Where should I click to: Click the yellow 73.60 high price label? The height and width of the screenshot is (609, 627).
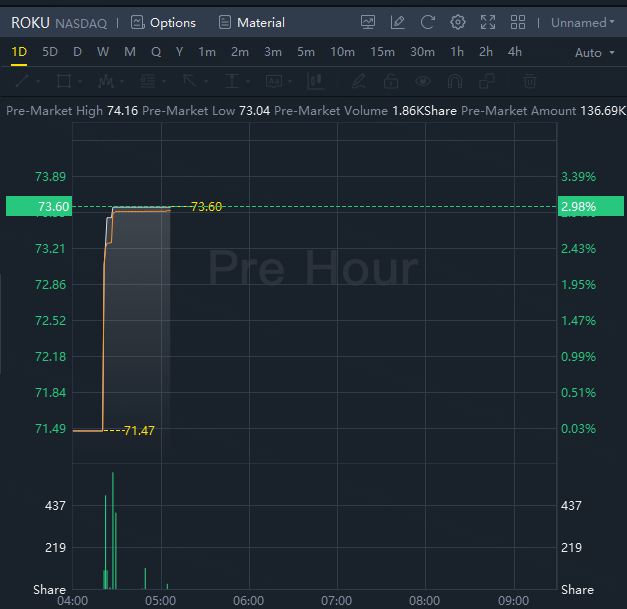click(206, 207)
